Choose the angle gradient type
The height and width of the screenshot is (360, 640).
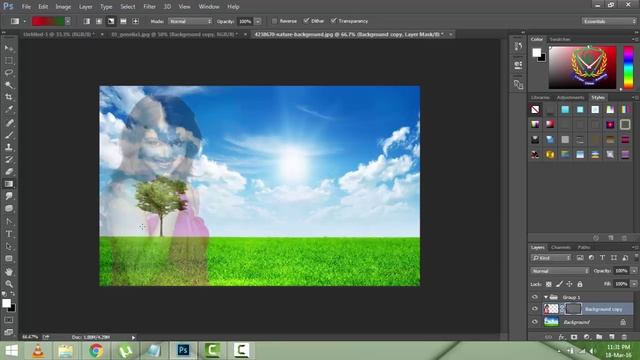click(x=111, y=21)
